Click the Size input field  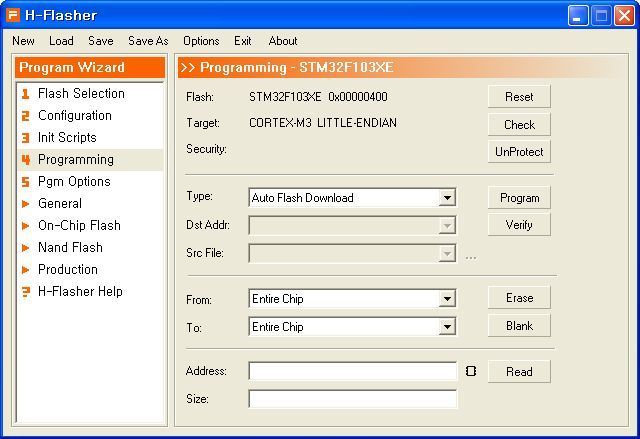(x=353, y=399)
